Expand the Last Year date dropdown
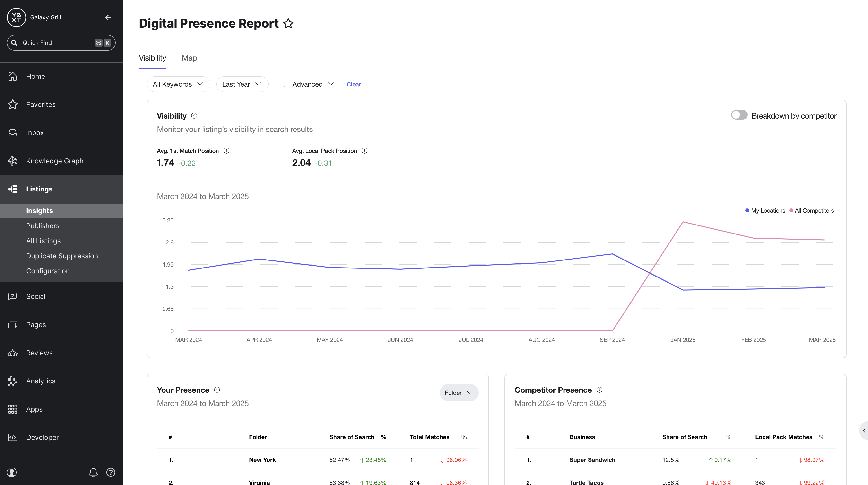Image resolution: width=868 pixels, height=485 pixels. pyautogui.click(x=242, y=84)
